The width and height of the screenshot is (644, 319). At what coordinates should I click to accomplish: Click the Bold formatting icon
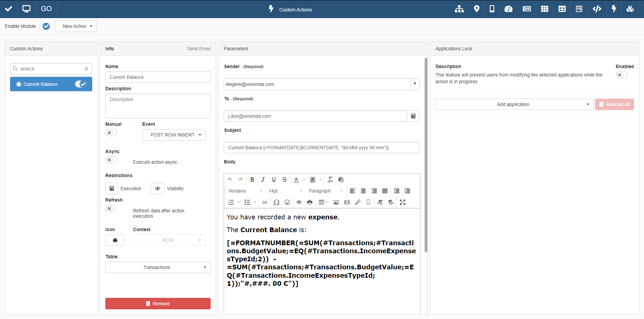point(252,179)
